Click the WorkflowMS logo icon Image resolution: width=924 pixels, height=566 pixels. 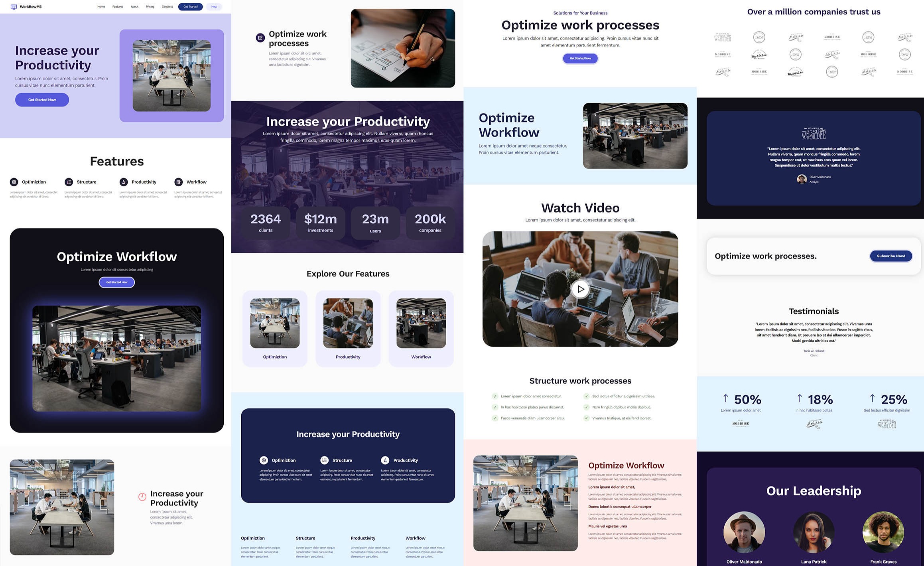point(12,7)
